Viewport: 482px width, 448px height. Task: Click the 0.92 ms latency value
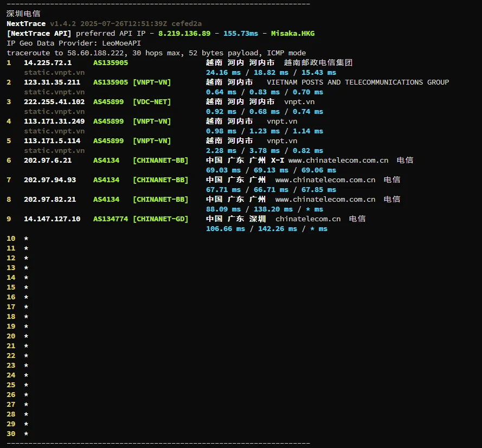pos(221,112)
